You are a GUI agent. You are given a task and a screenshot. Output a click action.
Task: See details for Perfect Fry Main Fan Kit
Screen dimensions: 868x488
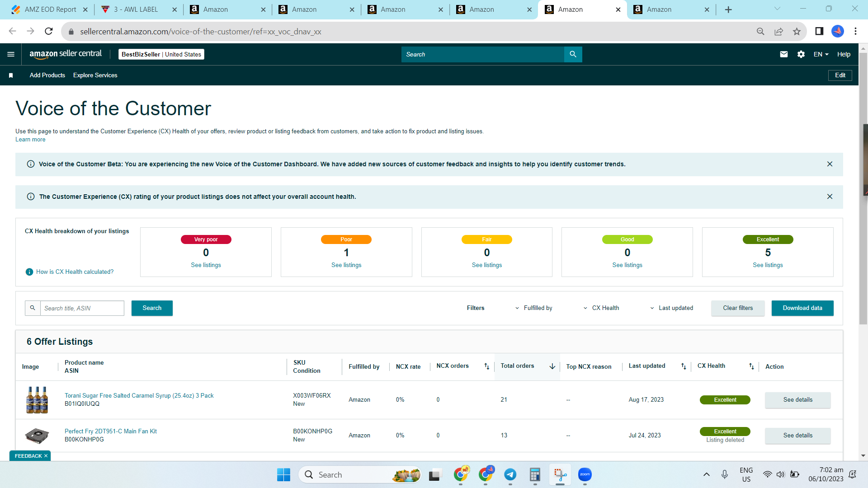[797, 436]
